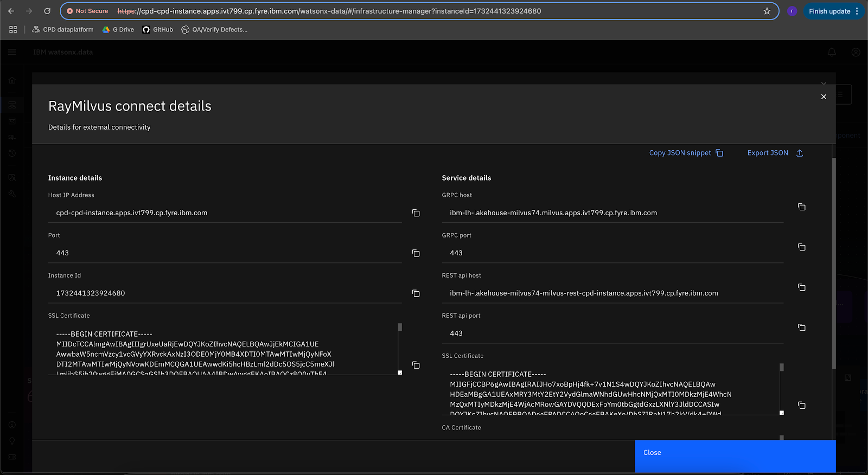Image resolution: width=868 pixels, height=475 pixels.
Task: Copy the REST api host value
Action: point(802,287)
